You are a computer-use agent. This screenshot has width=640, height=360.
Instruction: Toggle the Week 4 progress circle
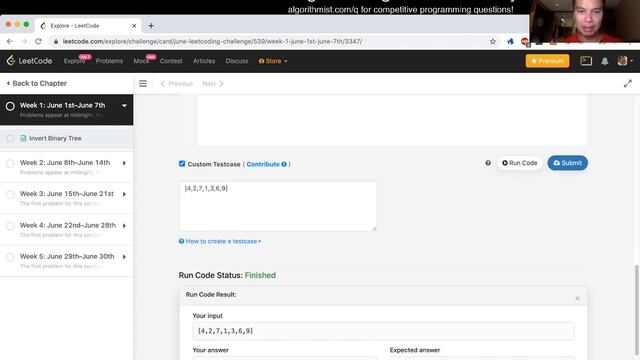10,226
